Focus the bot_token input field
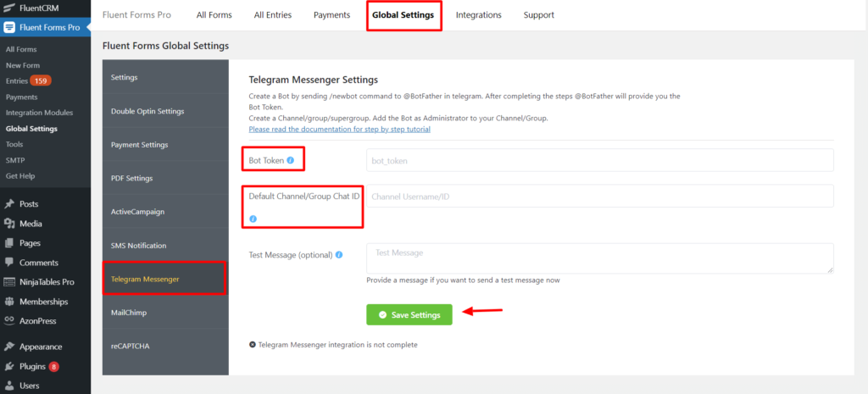Viewport: 868px width, 394px height. (x=600, y=160)
